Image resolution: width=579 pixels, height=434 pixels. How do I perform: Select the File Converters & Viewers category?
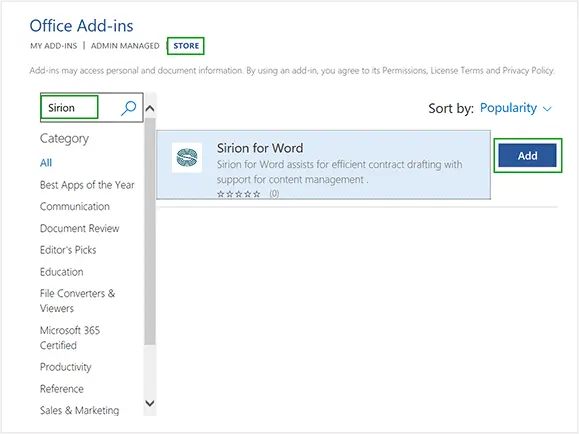tap(78, 301)
